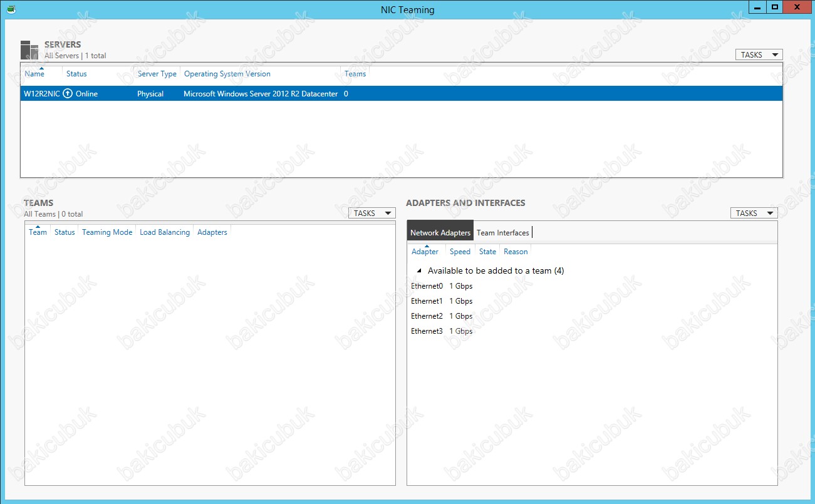This screenshot has height=504, width=815.
Task: Click the NIC Teaming title bar icon
Action: click(11, 9)
